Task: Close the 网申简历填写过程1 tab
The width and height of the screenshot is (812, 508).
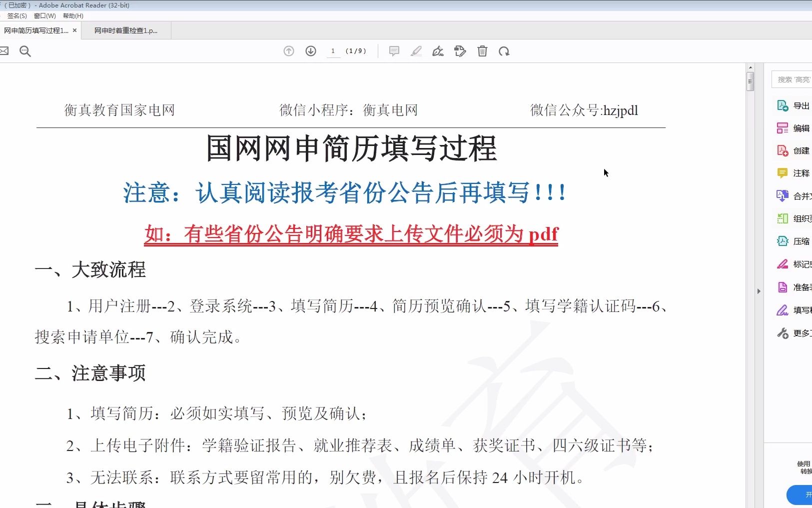Action: (74, 30)
